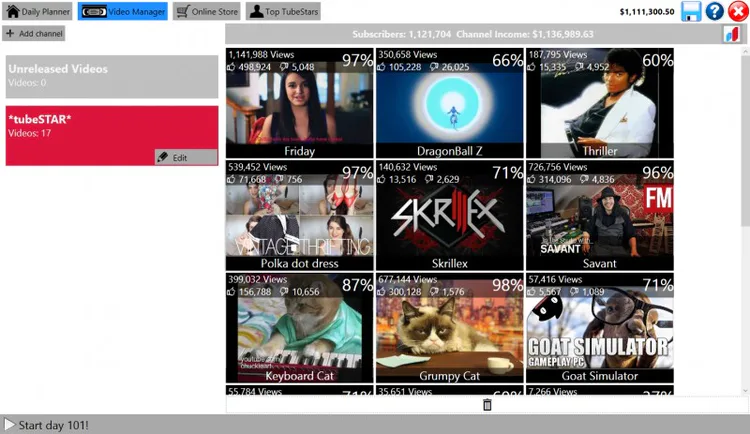Select the Unreleased Videos group

(112, 77)
